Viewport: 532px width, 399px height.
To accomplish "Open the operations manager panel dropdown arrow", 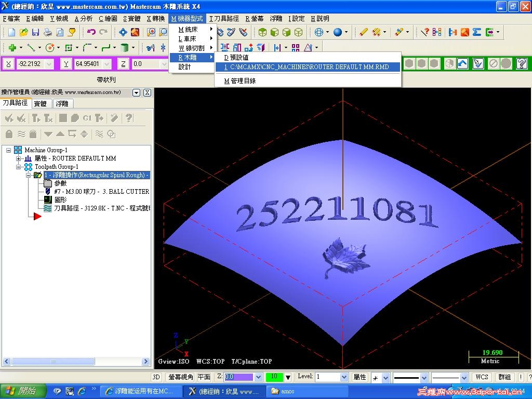I will click(137, 92).
